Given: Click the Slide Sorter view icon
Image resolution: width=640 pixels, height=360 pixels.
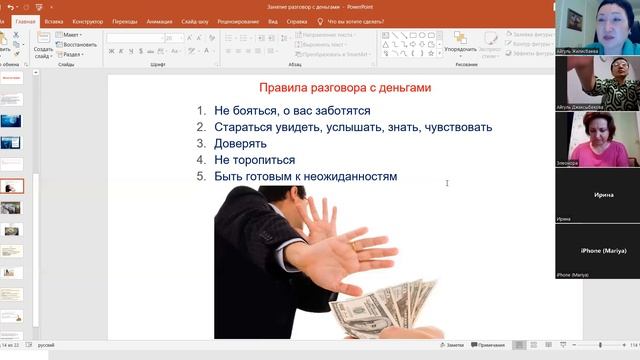Looking at the screenshot, I should pyautogui.click(x=534, y=345).
